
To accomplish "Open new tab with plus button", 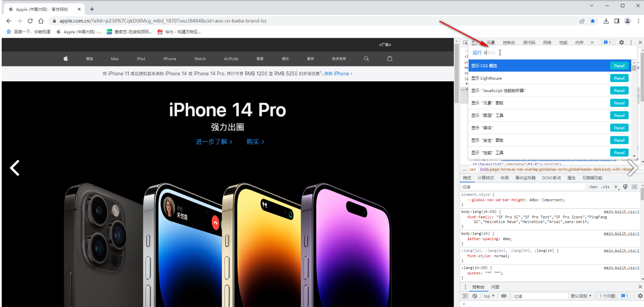I will tap(92, 9).
